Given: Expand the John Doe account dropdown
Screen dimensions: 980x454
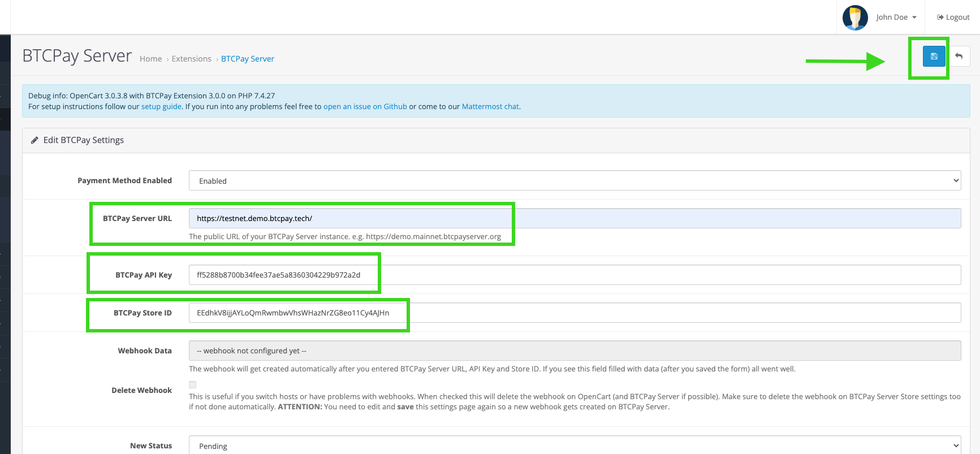Looking at the screenshot, I should click(x=896, y=18).
